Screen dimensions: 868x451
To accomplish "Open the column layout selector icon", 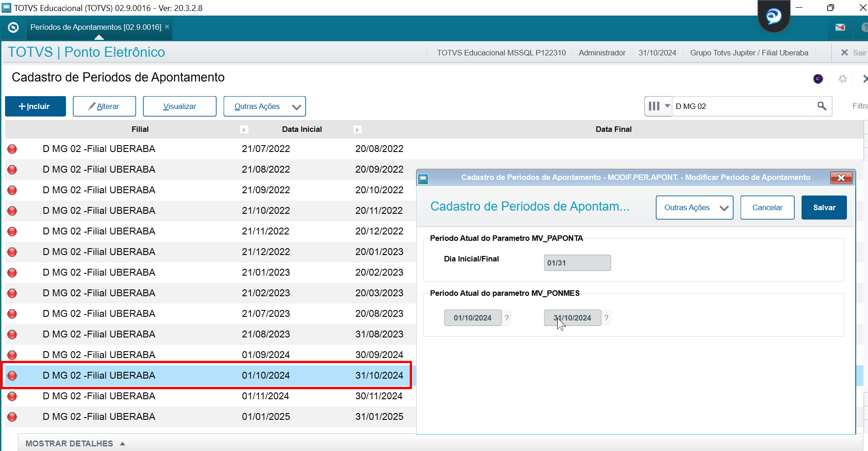I will point(658,106).
